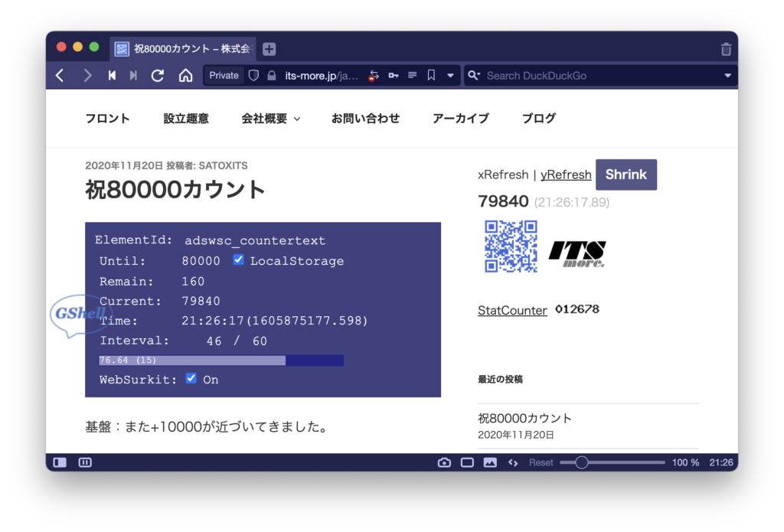Go to the browser home page

click(x=185, y=75)
